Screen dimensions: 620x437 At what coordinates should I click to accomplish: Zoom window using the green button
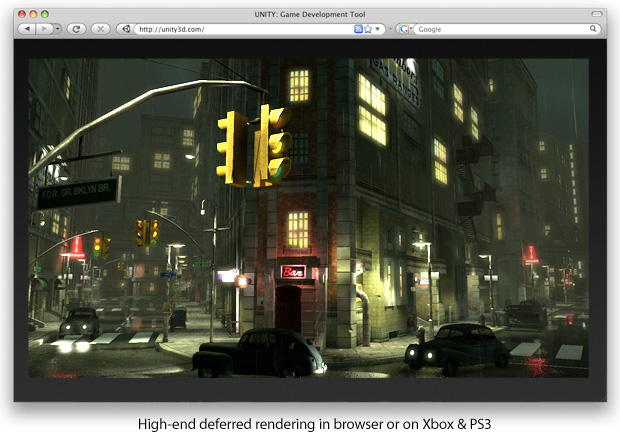click(x=45, y=13)
